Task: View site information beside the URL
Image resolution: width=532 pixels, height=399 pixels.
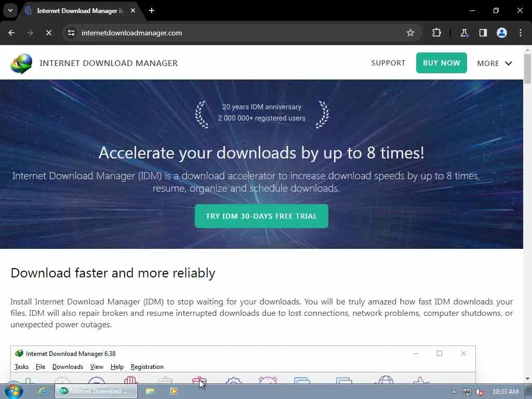Action: pos(71,33)
